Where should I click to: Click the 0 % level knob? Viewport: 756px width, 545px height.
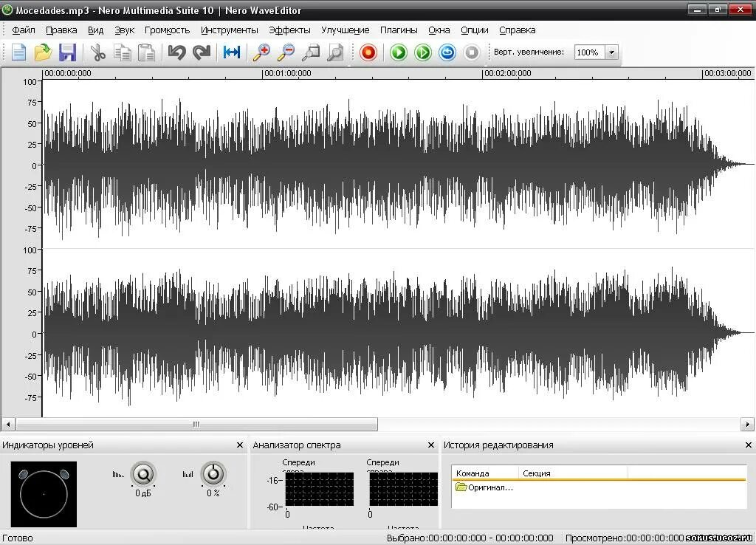coord(213,474)
